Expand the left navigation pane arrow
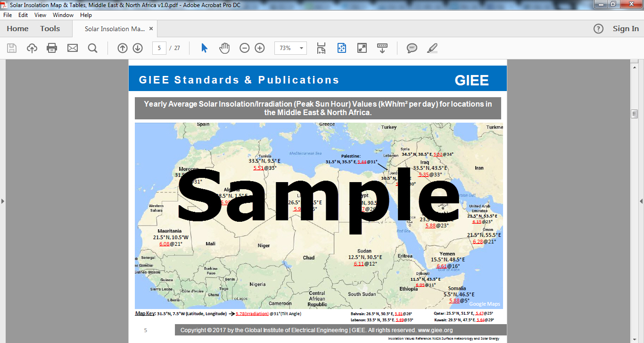This screenshot has height=343, width=644. tap(3, 201)
